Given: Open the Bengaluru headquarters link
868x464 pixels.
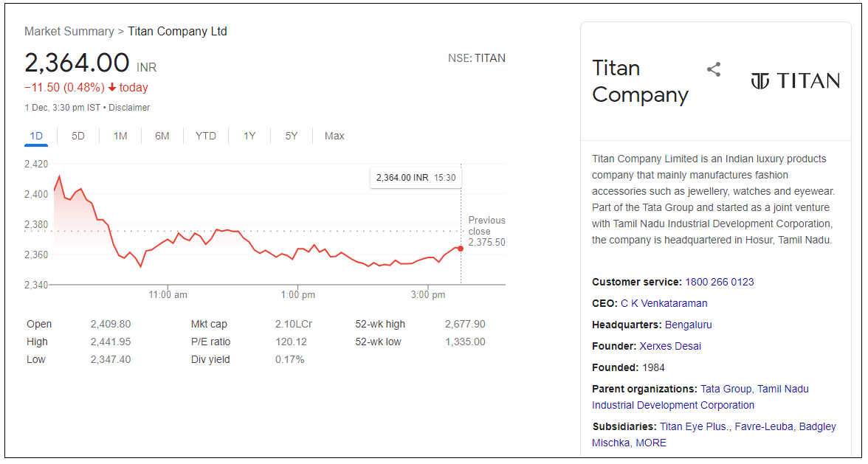Looking at the screenshot, I should [x=688, y=325].
